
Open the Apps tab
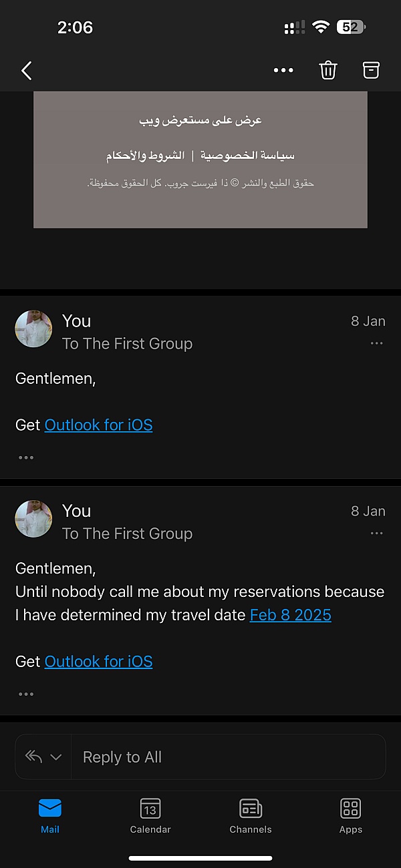tap(350, 815)
